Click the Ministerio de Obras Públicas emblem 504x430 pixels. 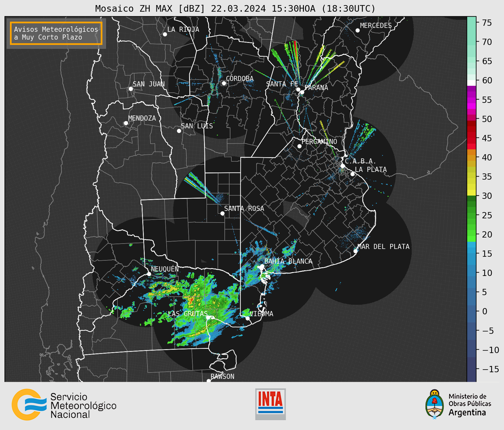[x=435, y=404]
